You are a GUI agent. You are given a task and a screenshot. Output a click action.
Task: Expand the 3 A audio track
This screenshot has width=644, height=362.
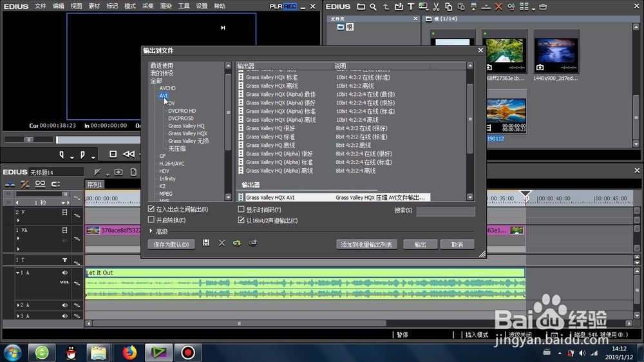click(x=17, y=316)
